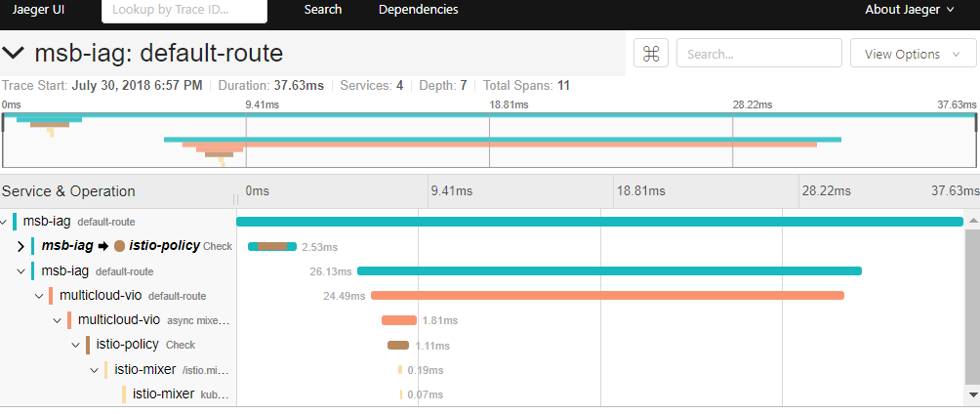Click the 1.11ms istio-policy span bar
The image size is (980, 414).
[x=398, y=346]
